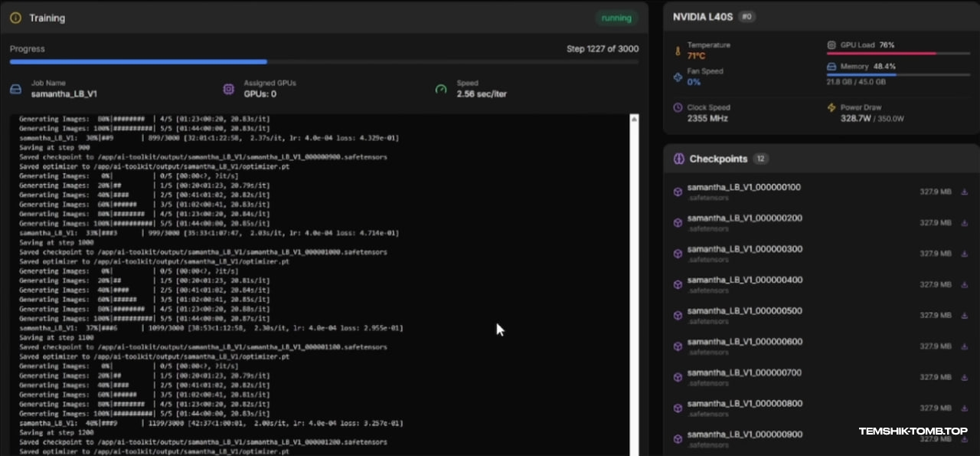Click the Temperature thermometer icon

tap(677, 51)
